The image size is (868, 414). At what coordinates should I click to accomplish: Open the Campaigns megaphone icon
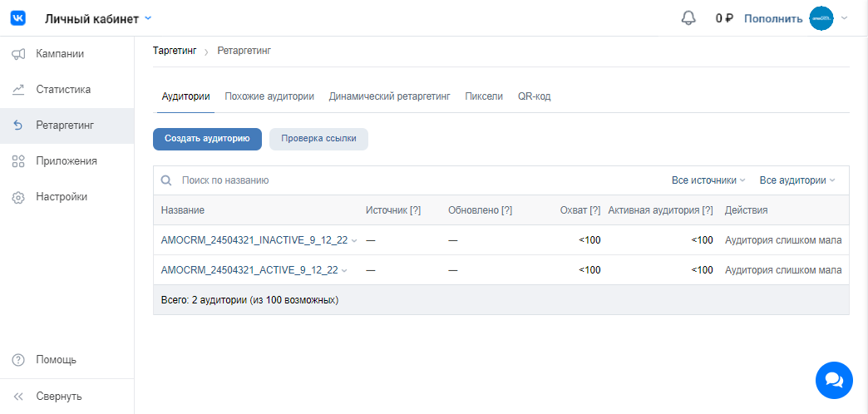click(18, 54)
